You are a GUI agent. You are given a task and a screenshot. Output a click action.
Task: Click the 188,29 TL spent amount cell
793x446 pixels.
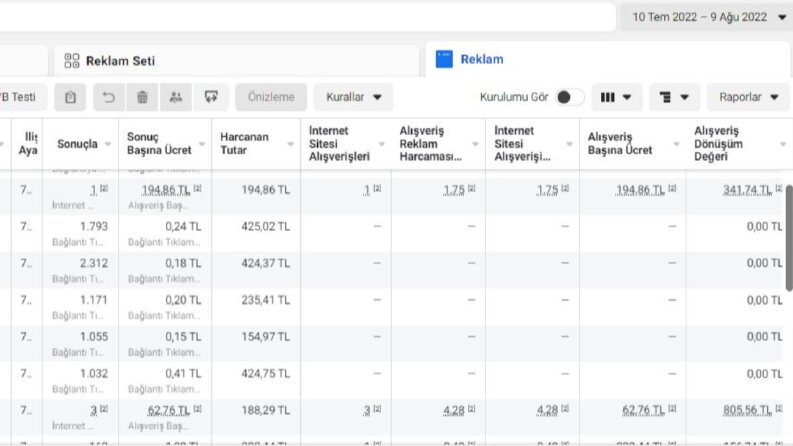266,410
